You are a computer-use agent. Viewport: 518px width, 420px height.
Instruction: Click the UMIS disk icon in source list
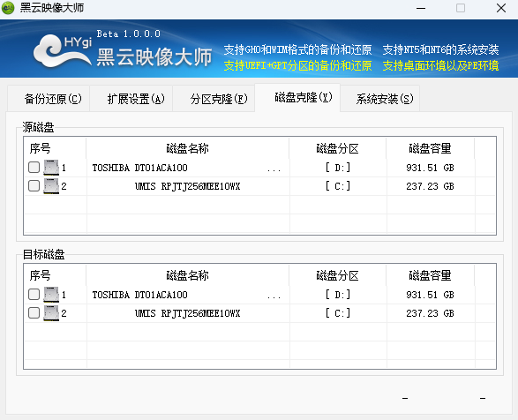click(51, 186)
